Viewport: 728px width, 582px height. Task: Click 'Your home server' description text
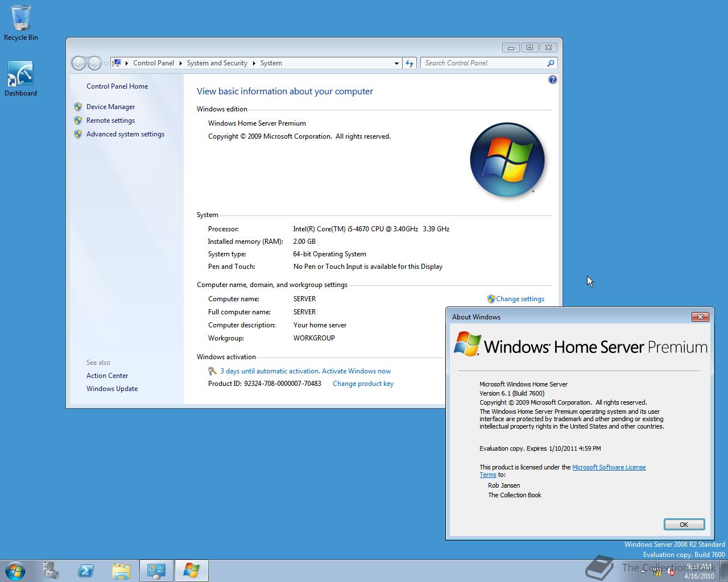tap(320, 325)
